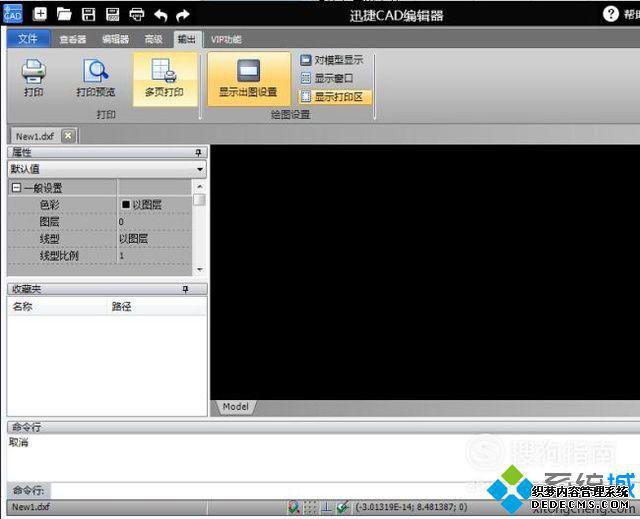Click the 色彩 color swatch value
The image size is (640, 519).
click(x=126, y=204)
